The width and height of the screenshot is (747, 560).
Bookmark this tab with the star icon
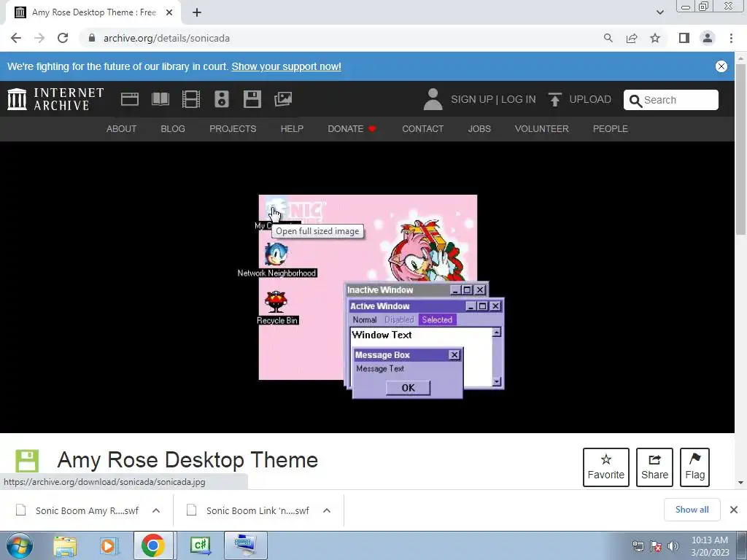point(655,38)
